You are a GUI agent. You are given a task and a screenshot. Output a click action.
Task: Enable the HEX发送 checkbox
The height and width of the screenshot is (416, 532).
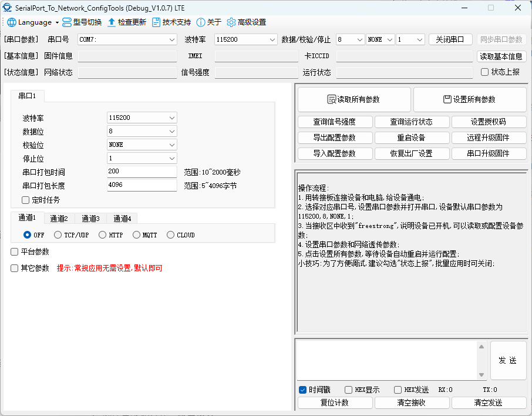(398, 390)
